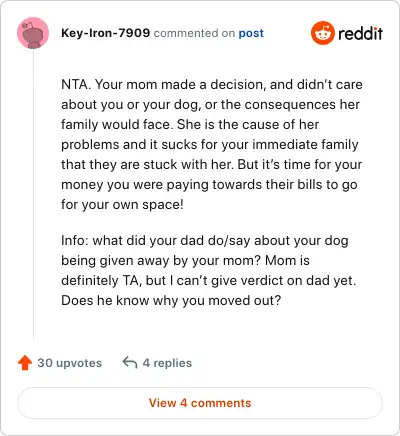Click the curved reply arrow icon
Image resolution: width=400 pixels, height=436 pixels.
(x=130, y=362)
